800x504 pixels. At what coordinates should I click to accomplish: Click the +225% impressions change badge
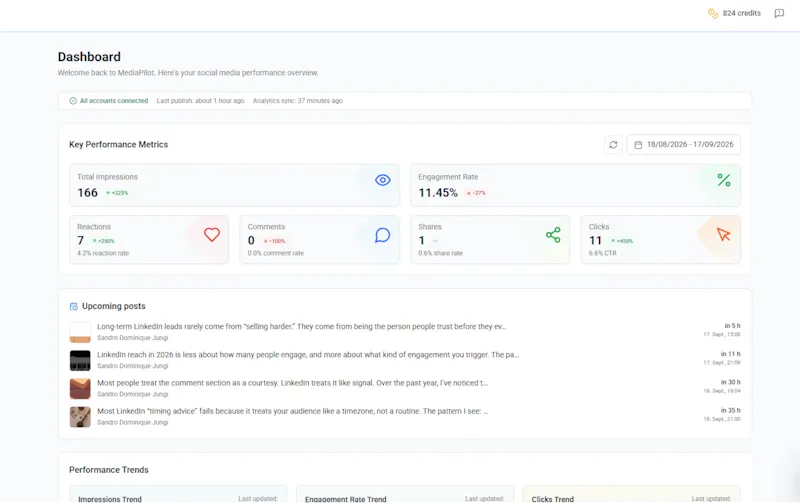(x=117, y=193)
